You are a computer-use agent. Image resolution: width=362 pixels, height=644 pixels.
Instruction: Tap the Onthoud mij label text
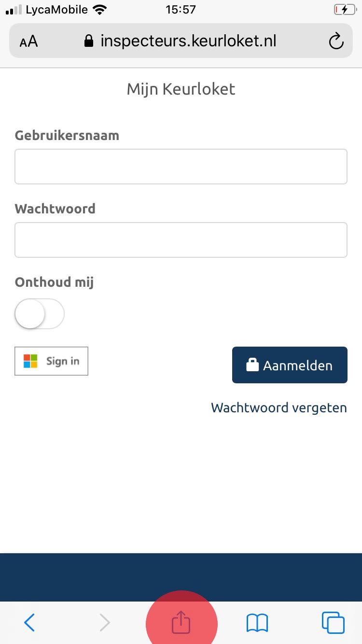[x=54, y=282]
